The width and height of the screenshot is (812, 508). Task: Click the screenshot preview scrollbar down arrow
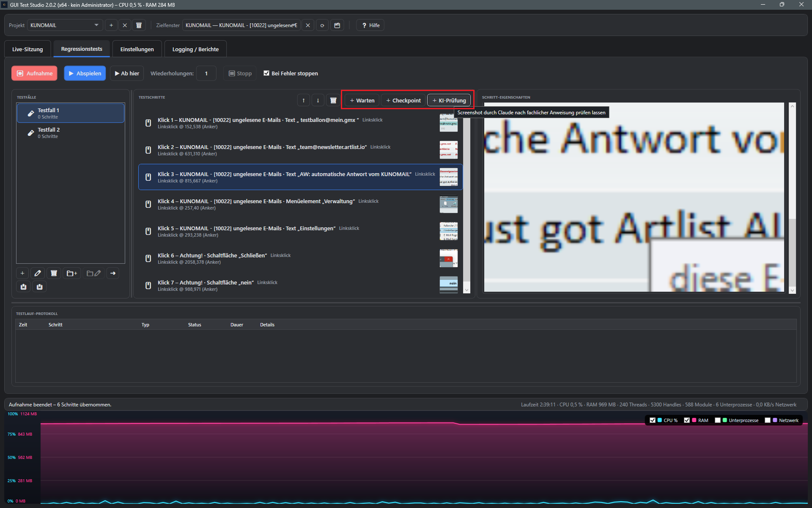click(x=793, y=290)
